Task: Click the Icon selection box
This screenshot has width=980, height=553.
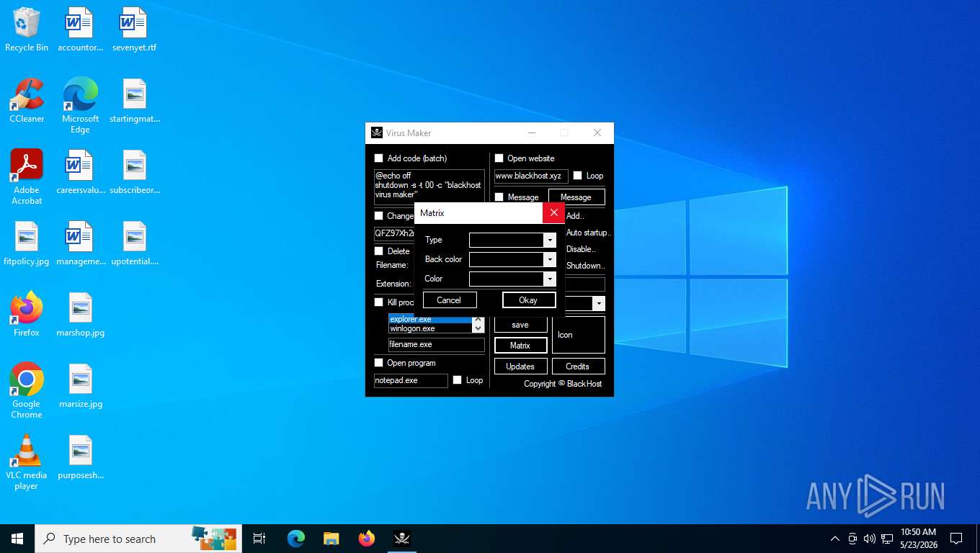Action: click(579, 335)
